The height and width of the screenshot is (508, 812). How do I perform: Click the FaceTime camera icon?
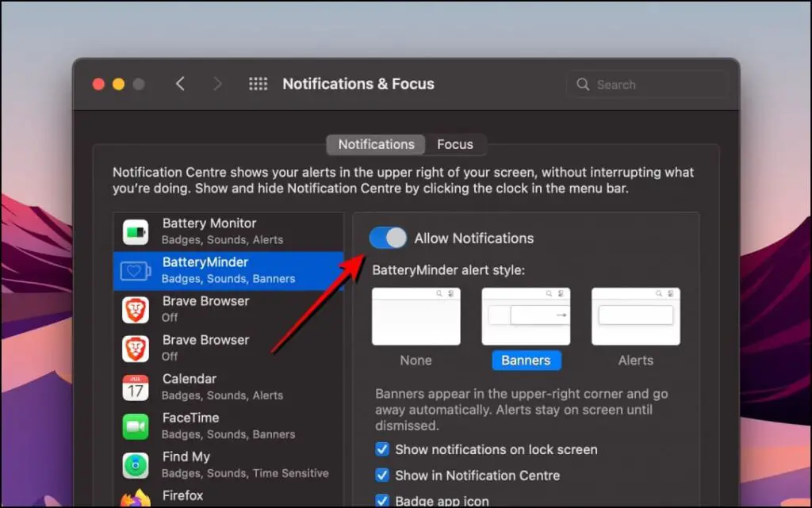coord(136,426)
